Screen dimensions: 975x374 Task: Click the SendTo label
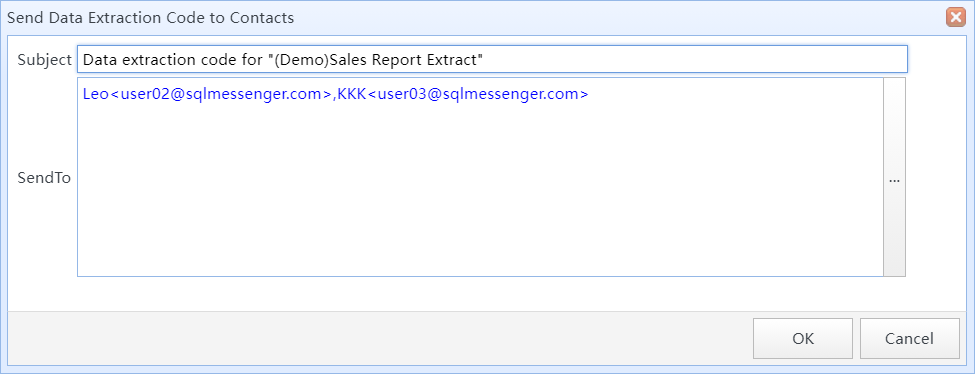tap(44, 178)
